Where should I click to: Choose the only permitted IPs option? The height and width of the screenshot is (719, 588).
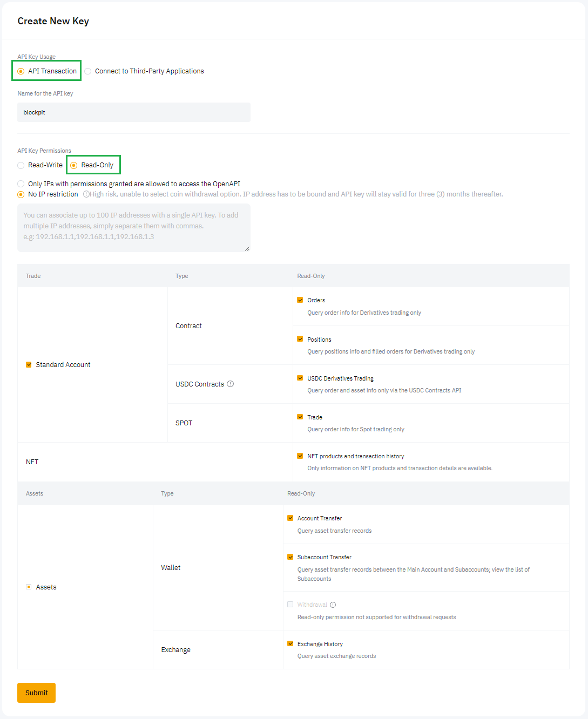point(21,184)
